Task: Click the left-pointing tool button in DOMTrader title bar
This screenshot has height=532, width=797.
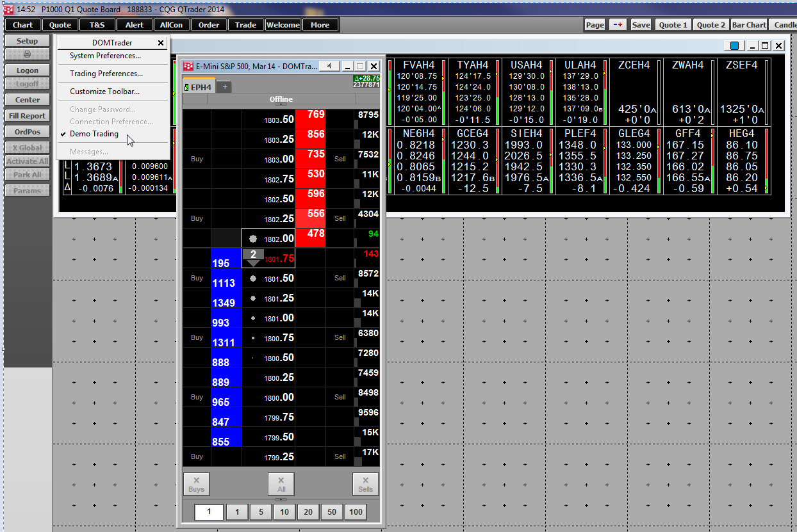Action: 329,66
